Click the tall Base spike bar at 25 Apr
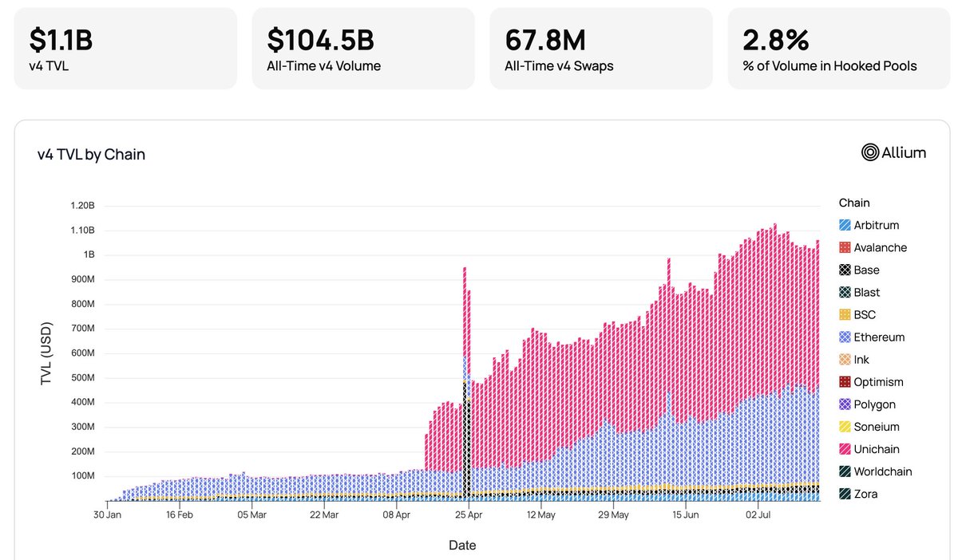 pyautogui.click(x=466, y=439)
